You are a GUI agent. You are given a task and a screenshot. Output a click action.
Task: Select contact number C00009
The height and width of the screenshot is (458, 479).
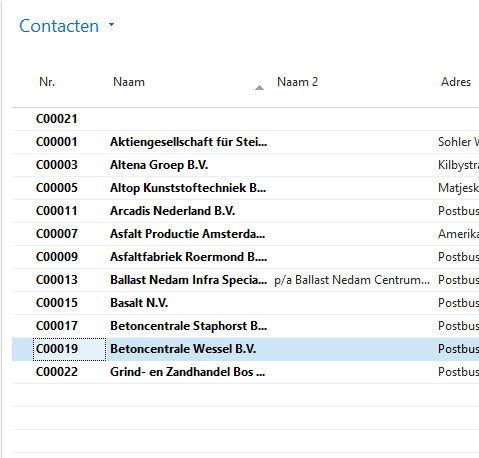[57, 257]
